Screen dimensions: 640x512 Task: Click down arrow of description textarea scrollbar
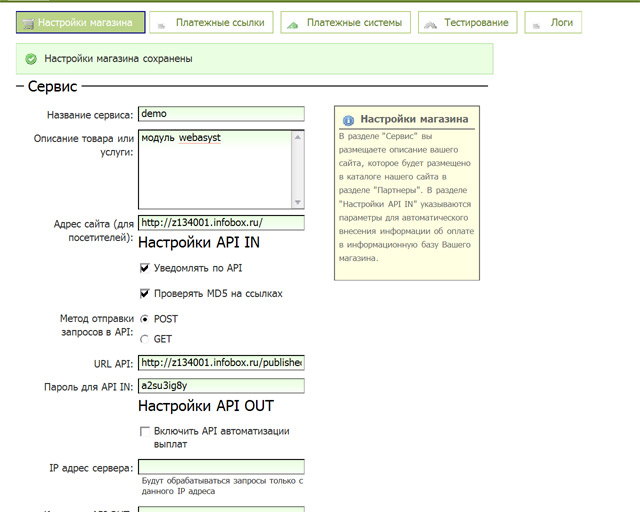tap(297, 199)
